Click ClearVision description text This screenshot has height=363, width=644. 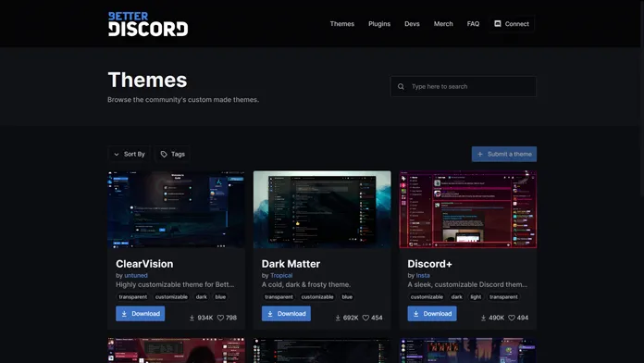click(x=175, y=284)
